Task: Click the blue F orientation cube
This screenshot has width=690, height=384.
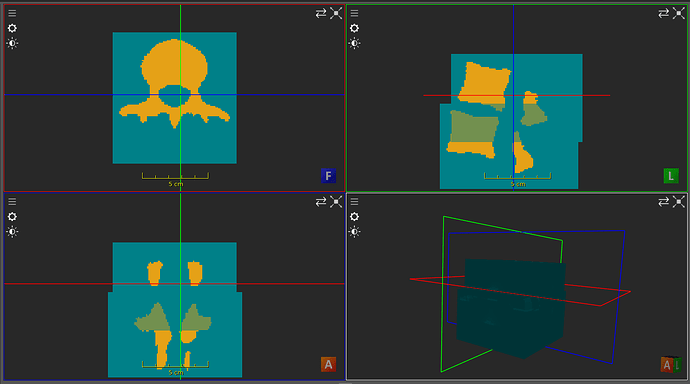Action: [x=328, y=176]
